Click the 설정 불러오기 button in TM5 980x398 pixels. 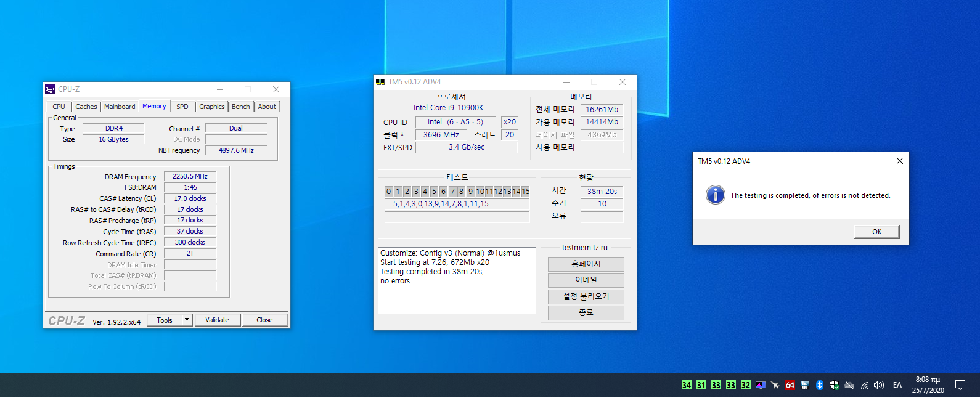point(586,296)
